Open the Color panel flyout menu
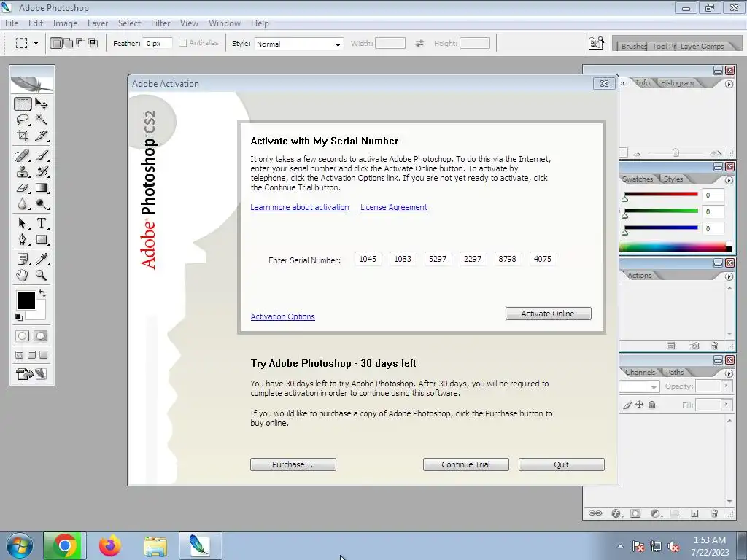This screenshot has height=560, width=747. (729, 85)
